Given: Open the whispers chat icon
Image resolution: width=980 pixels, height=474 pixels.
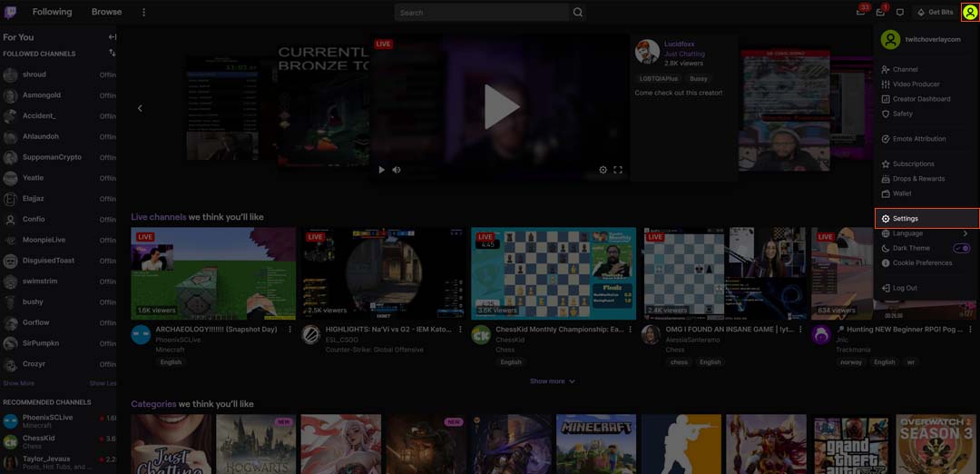Looking at the screenshot, I should click(900, 12).
